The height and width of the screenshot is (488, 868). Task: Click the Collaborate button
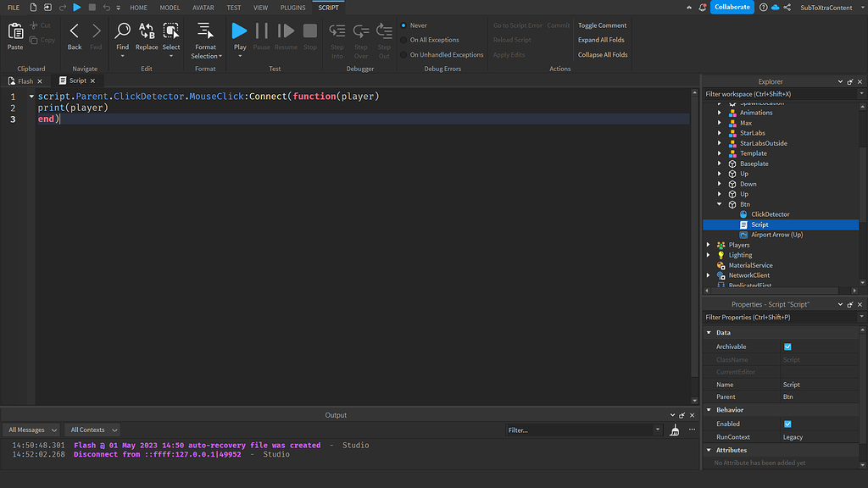tap(731, 7)
